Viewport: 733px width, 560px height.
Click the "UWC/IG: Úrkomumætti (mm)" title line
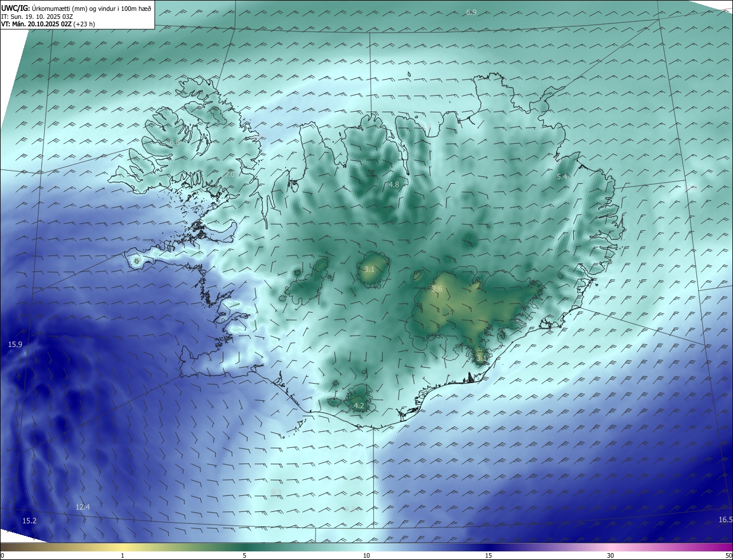click(76, 9)
